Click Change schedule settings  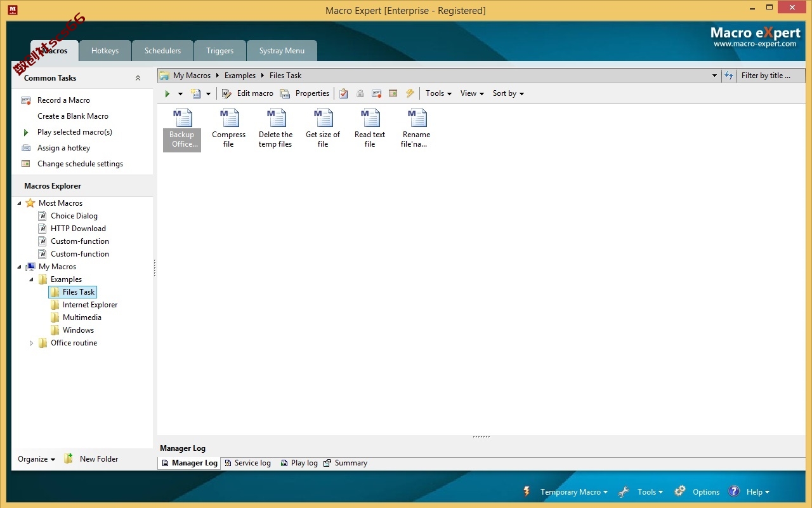tap(80, 164)
